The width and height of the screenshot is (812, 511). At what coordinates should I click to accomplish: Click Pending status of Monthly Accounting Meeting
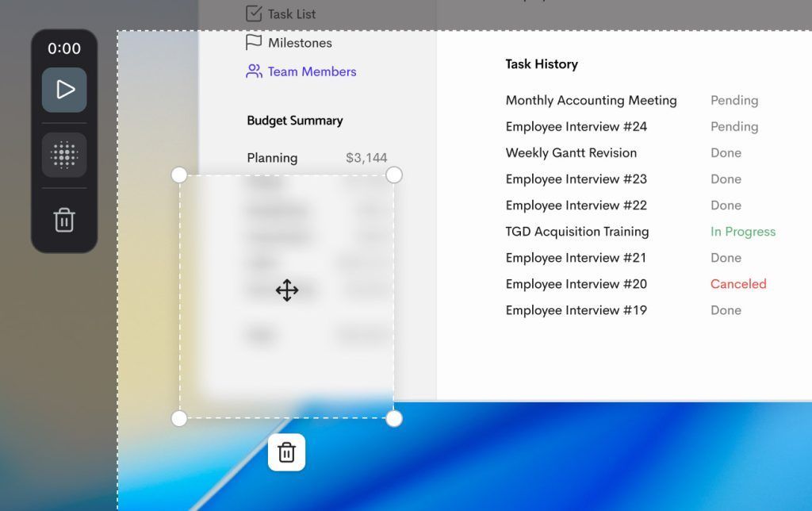pos(734,101)
